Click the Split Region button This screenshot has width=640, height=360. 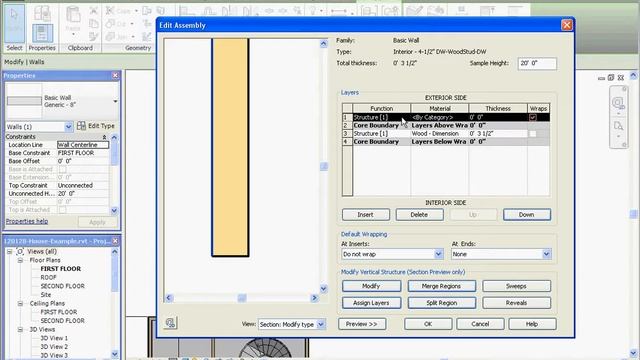click(441, 303)
